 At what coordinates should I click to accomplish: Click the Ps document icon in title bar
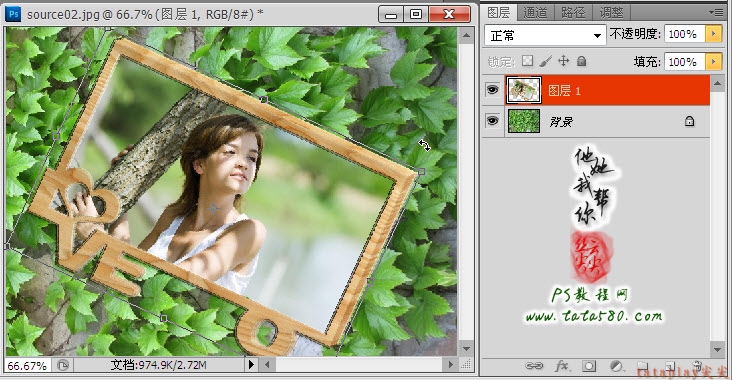coord(14,14)
